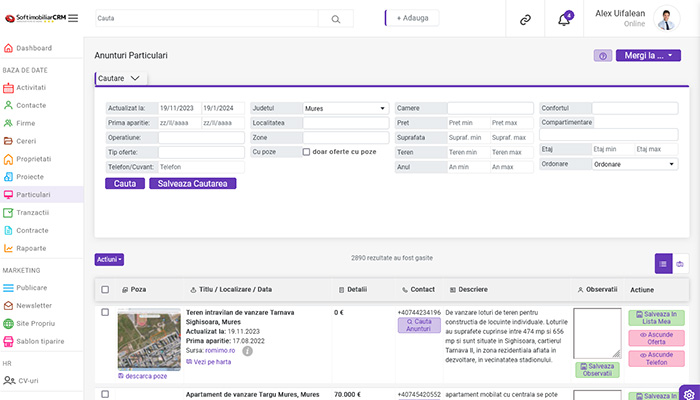Image resolution: width=700 pixels, height=400 pixels.
Task: Click the SoftimobiliarCRM logo
Action: tap(36, 18)
